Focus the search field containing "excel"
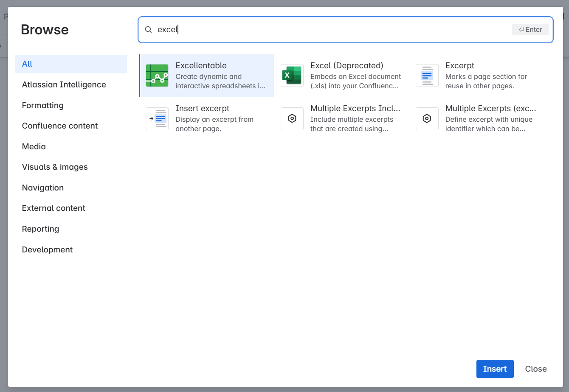The width and height of the screenshot is (569, 392). click(346, 30)
